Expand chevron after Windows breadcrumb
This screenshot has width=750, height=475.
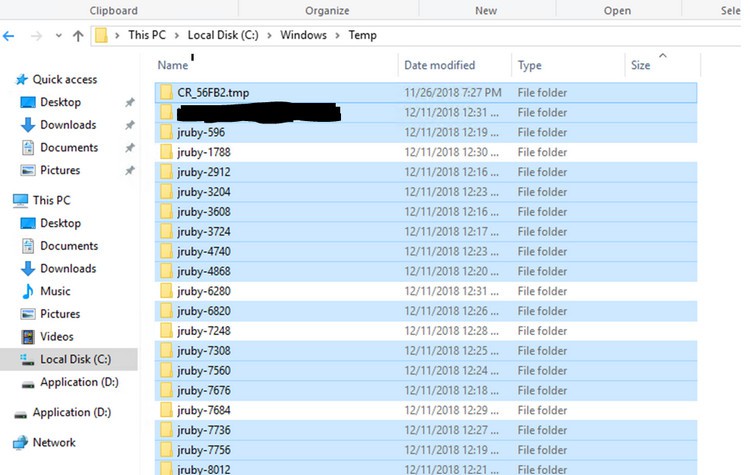point(338,35)
